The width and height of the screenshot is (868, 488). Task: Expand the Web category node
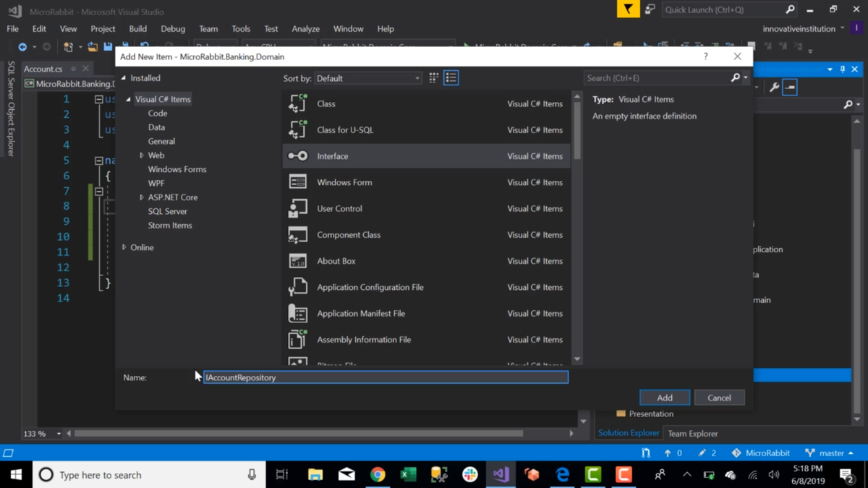tap(142, 155)
